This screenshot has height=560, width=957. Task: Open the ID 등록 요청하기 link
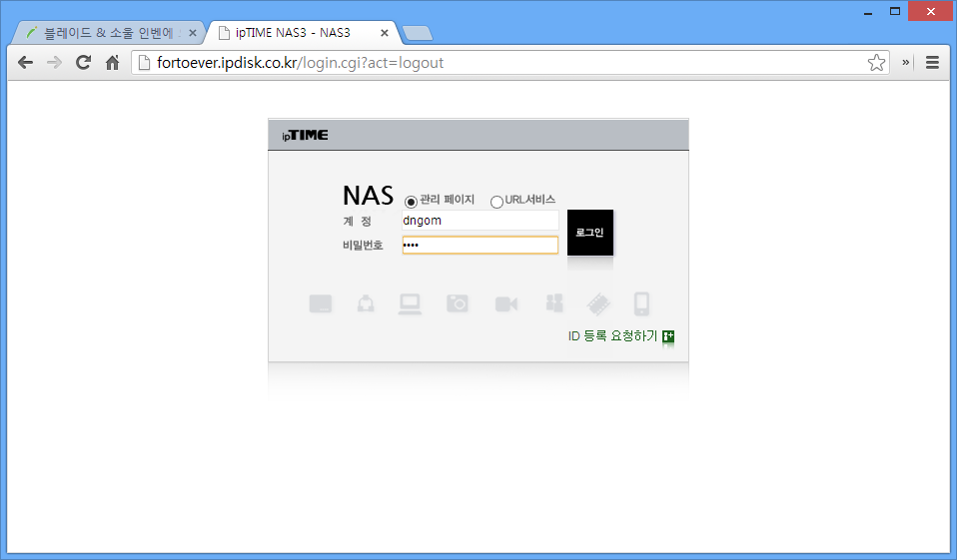[612, 336]
